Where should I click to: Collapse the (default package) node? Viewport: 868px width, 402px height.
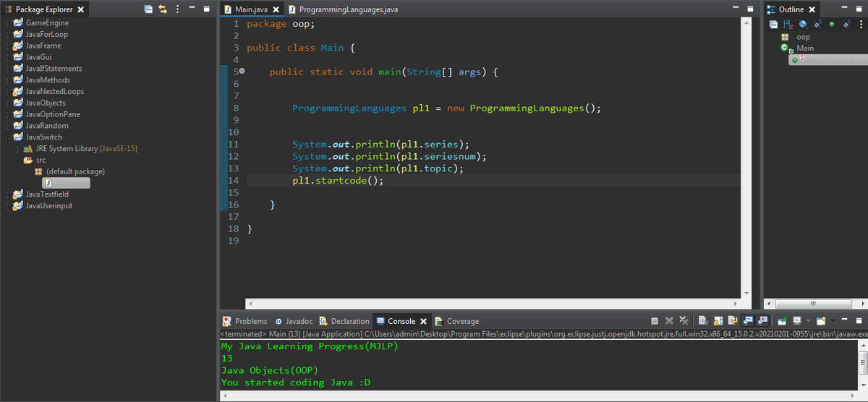tap(30, 172)
